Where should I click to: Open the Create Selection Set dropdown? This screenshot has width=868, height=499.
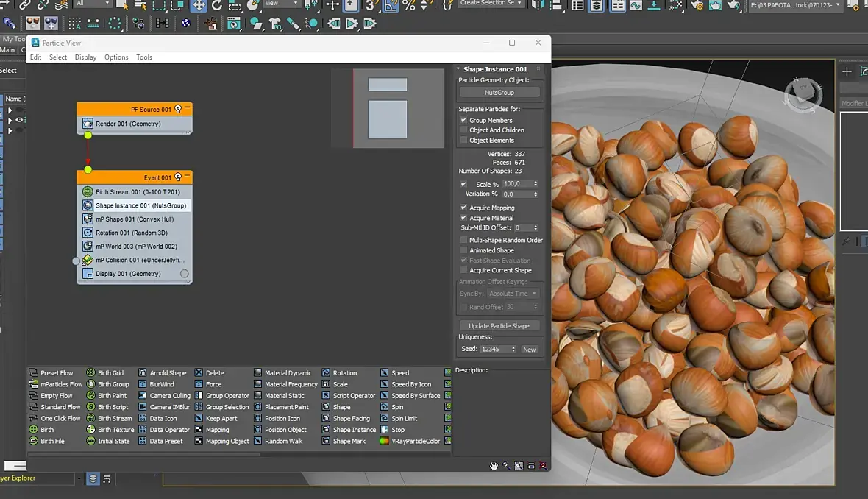[491, 4]
